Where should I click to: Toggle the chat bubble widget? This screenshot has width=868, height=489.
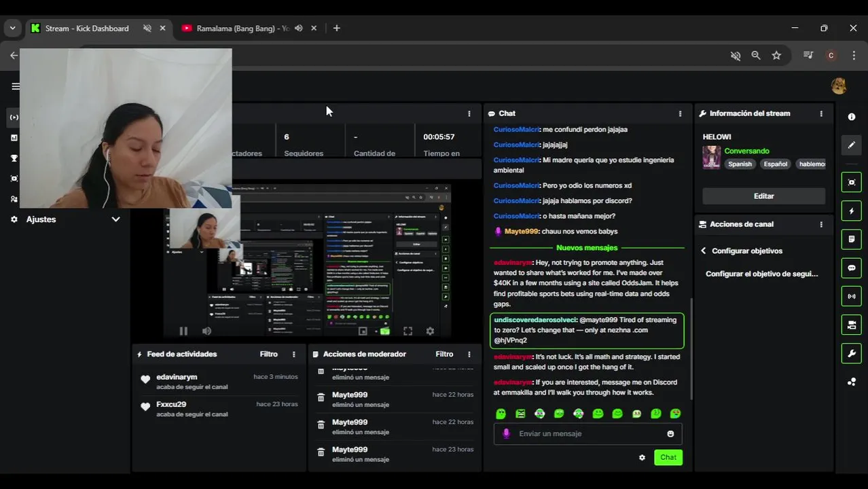coord(852,268)
